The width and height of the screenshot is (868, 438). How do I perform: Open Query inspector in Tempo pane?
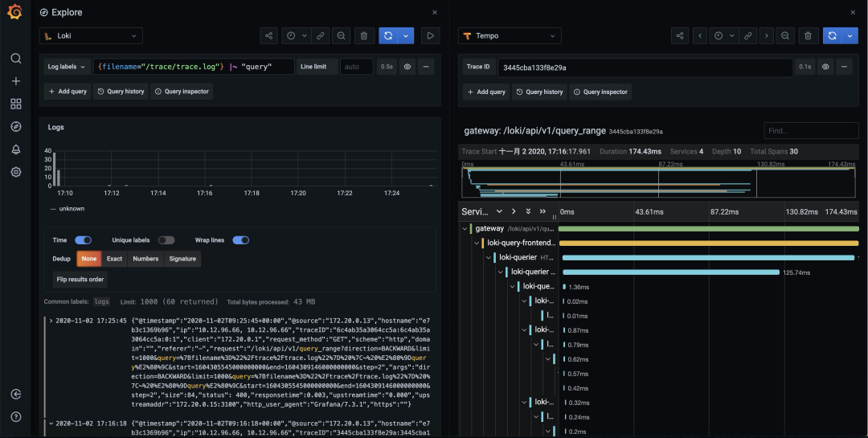tap(600, 92)
